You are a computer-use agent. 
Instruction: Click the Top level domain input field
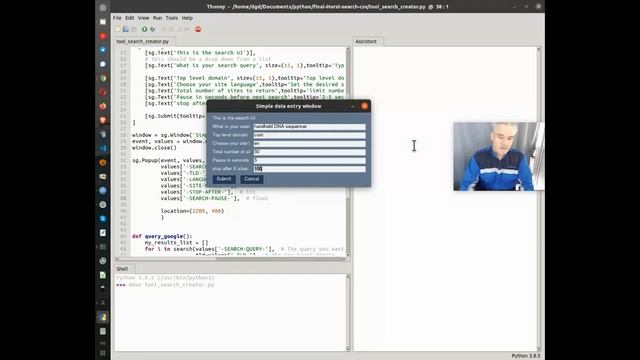309,135
